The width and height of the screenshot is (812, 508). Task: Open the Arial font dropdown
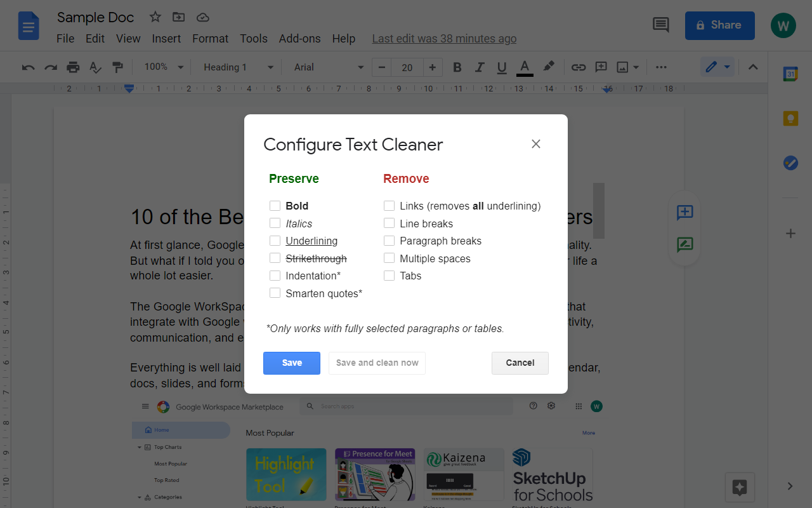(329, 67)
